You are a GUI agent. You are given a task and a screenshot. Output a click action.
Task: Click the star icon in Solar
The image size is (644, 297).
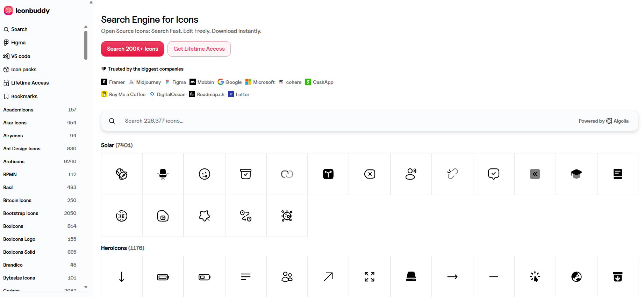pos(205,216)
